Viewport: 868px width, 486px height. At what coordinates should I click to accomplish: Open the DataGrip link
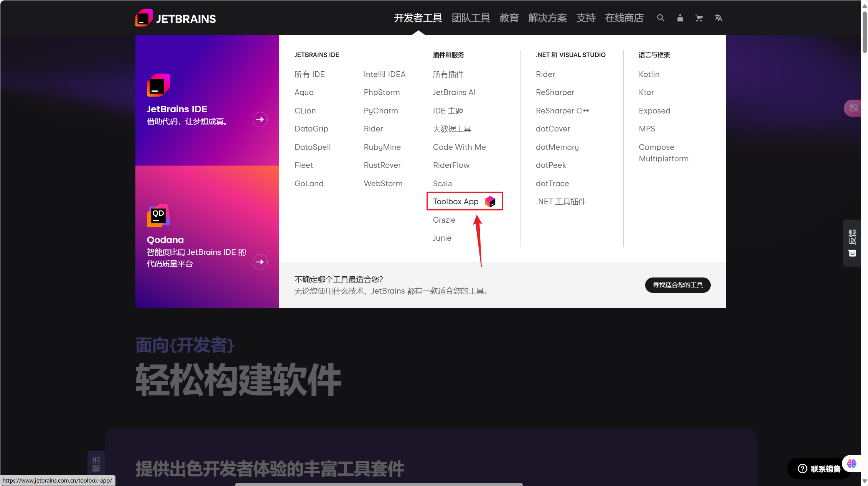(x=311, y=129)
